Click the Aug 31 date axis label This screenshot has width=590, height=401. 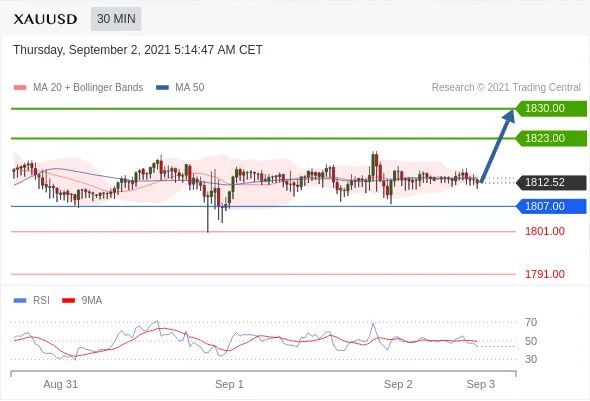[x=61, y=384]
